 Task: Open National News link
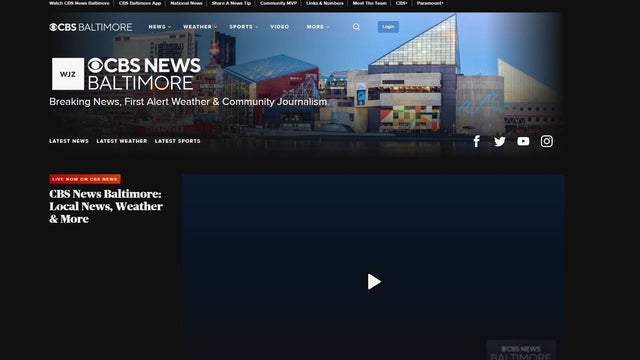(186, 3)
